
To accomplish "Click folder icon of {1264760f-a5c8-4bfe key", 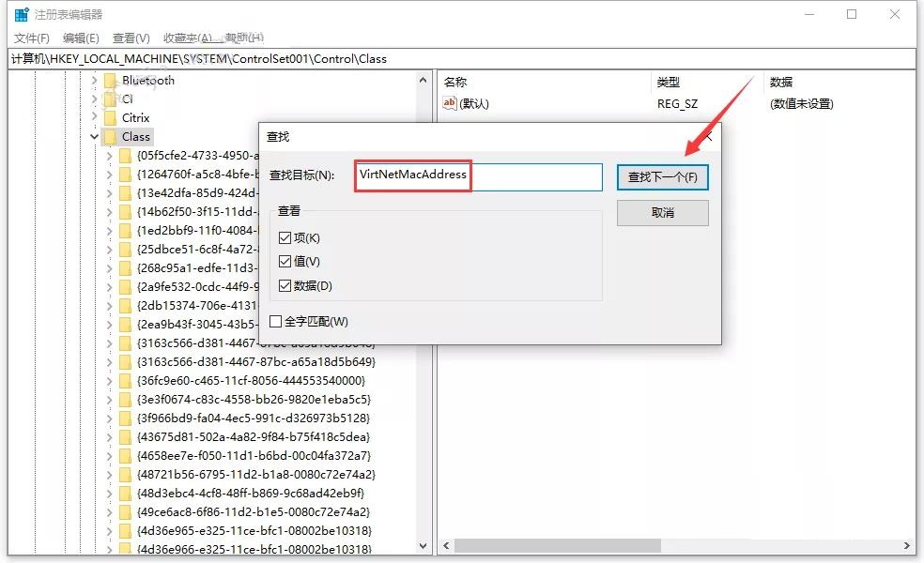I will (125, 175).
